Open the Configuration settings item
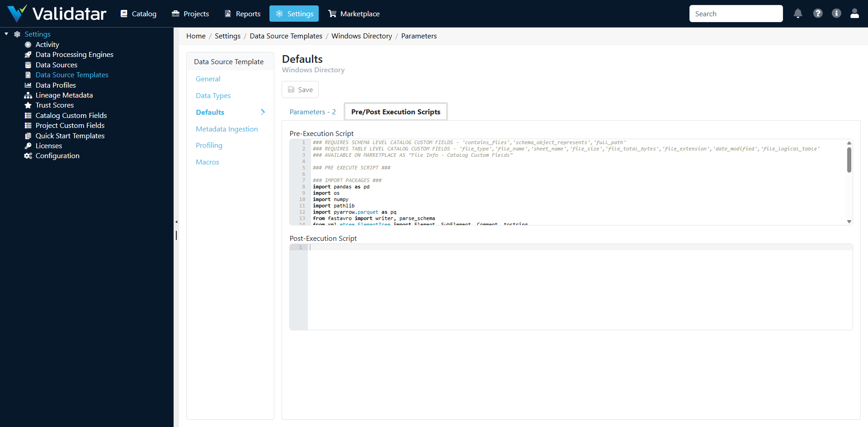The width and height of the screenshot is (868, 427). 57,155
